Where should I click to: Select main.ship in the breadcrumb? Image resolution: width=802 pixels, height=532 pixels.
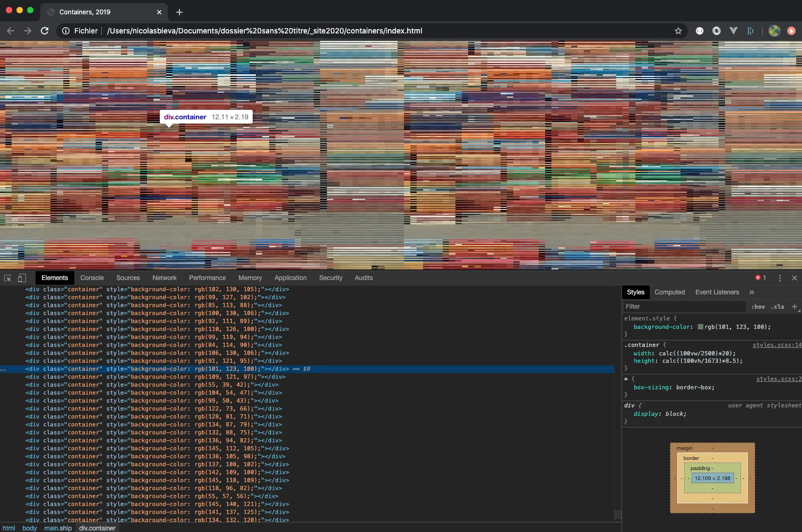click(58, 528)
